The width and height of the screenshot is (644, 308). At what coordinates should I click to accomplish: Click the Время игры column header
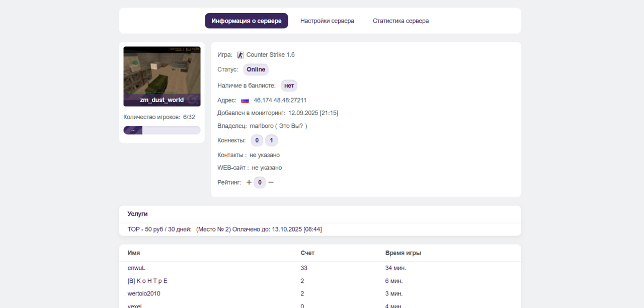[403, 253]
